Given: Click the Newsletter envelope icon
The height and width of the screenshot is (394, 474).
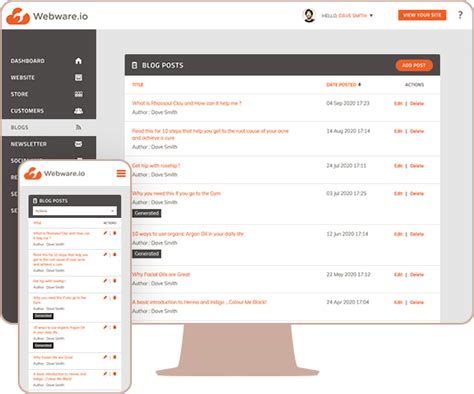Looking at the screenshot, I should pyautogui.click(x=78, y=144).
